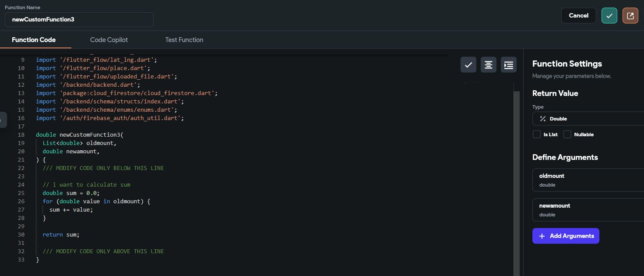This screenshot has height=276, width=644.
Task: Expand the newamount argument card
Action: pos(588,210)
